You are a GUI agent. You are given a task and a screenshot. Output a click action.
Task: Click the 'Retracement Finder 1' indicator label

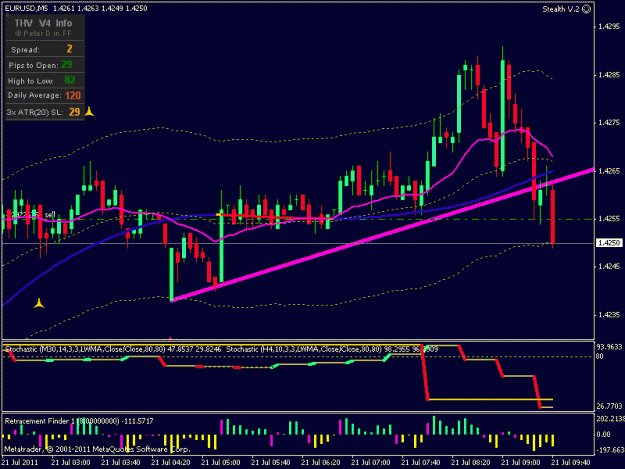coord(79,421)
